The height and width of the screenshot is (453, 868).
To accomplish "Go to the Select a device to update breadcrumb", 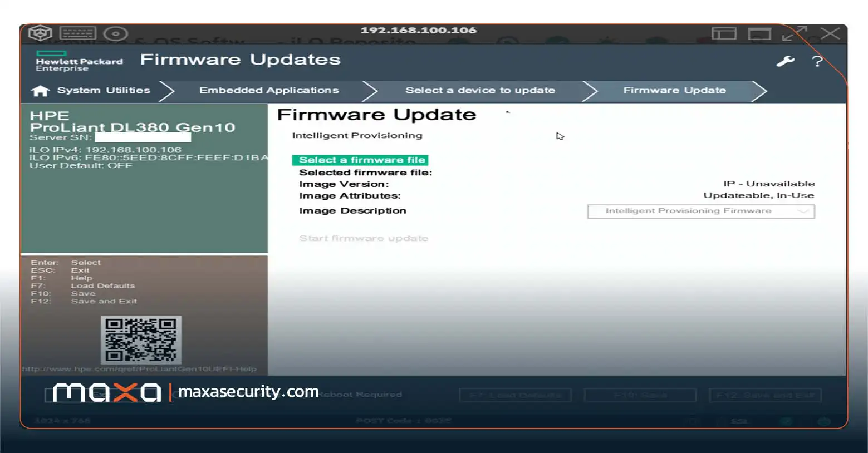I will pos(480,90).
